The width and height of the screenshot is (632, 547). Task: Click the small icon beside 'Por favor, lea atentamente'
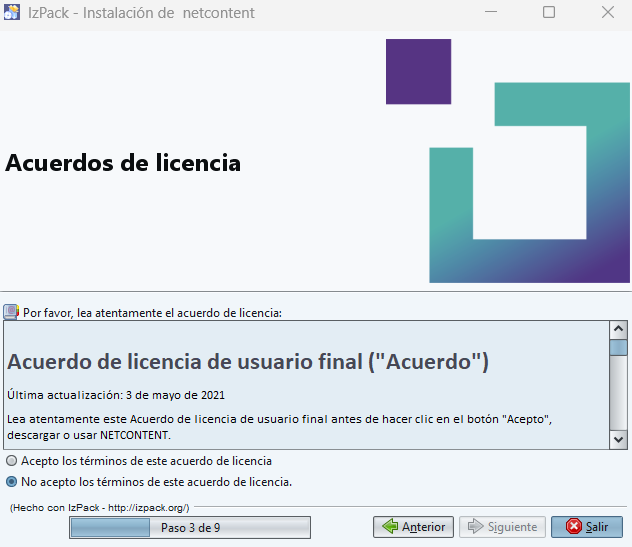pos(11,312)
